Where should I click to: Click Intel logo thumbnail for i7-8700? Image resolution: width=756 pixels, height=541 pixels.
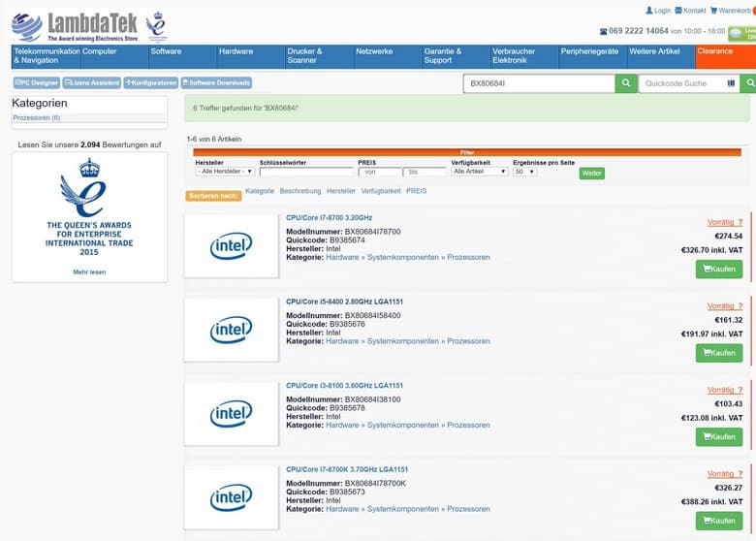pyautogui.click(x=232, y=246)
